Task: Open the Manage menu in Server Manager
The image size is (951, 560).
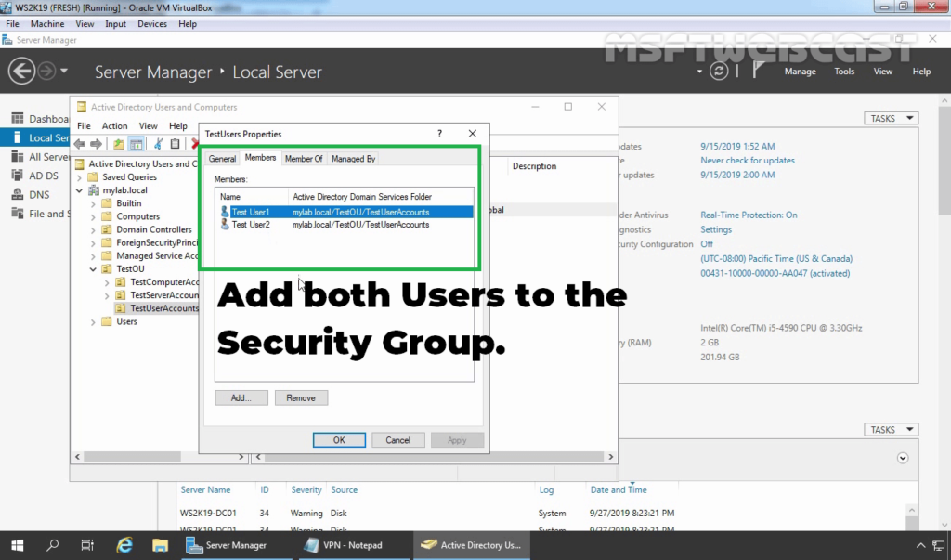Action: pyautogui.click(x=800, y=72)
